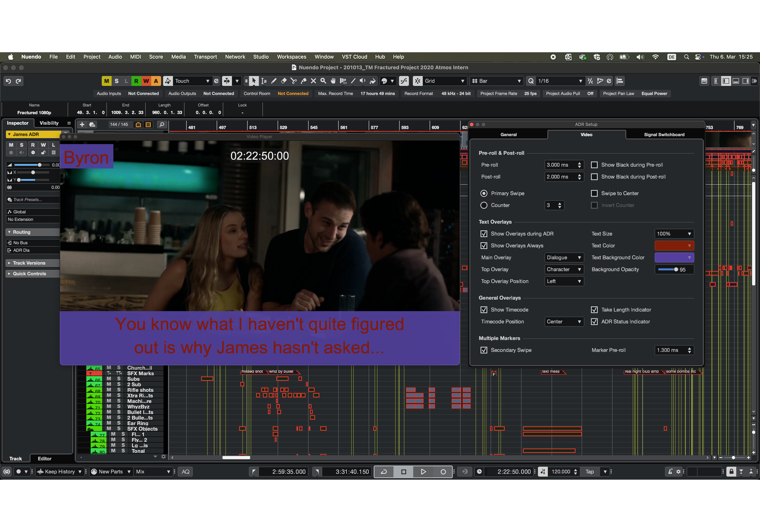
Task: Open the Transport menu
Action: tap(205, 57)
